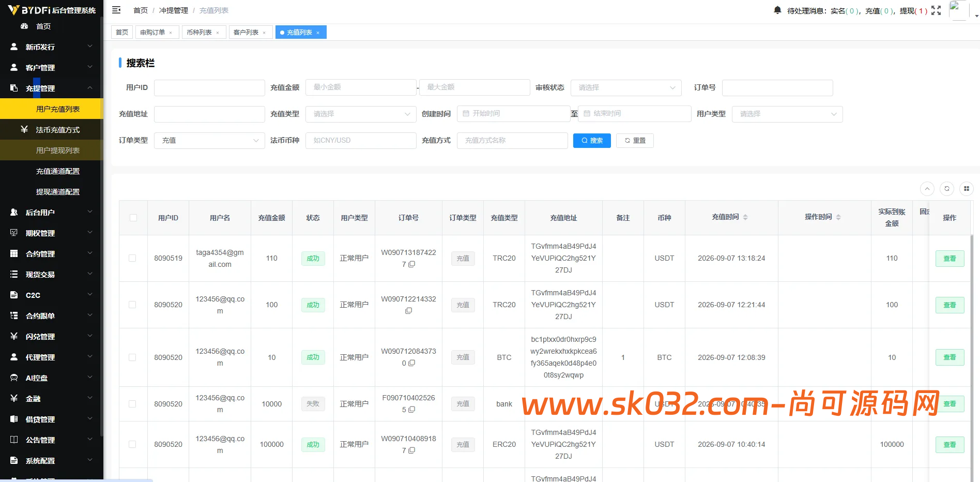Copy order number F0907104025265
The width and height of the screenshot is (980, 482).
(412, 410)
